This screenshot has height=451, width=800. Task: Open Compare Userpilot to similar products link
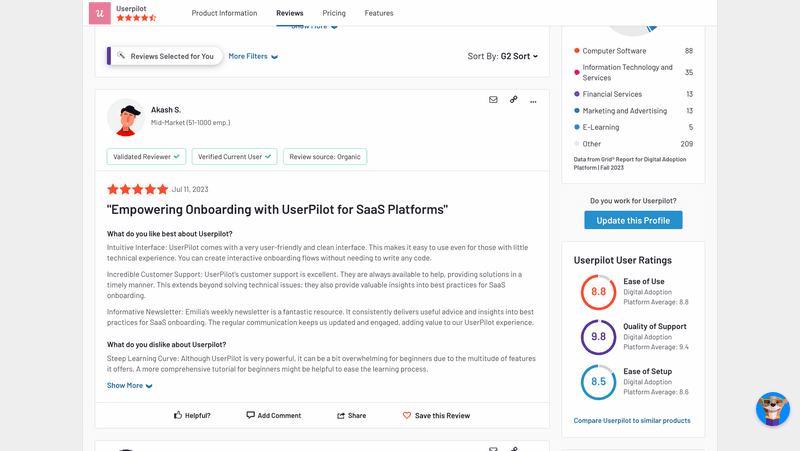(x=632, y=421)
